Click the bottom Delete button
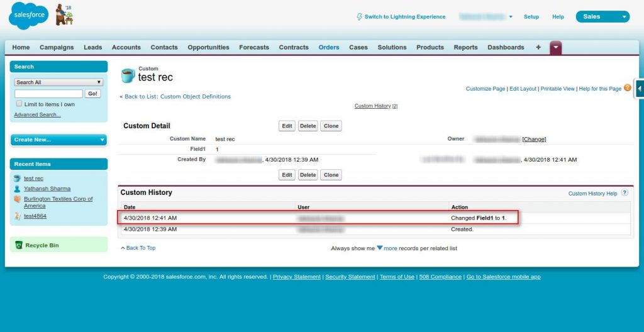 pyautogui.click(x=308, y=175)
